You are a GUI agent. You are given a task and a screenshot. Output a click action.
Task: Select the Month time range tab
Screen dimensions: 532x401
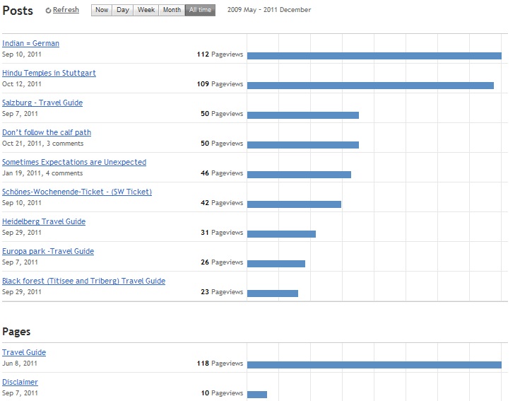pos(172,10)
